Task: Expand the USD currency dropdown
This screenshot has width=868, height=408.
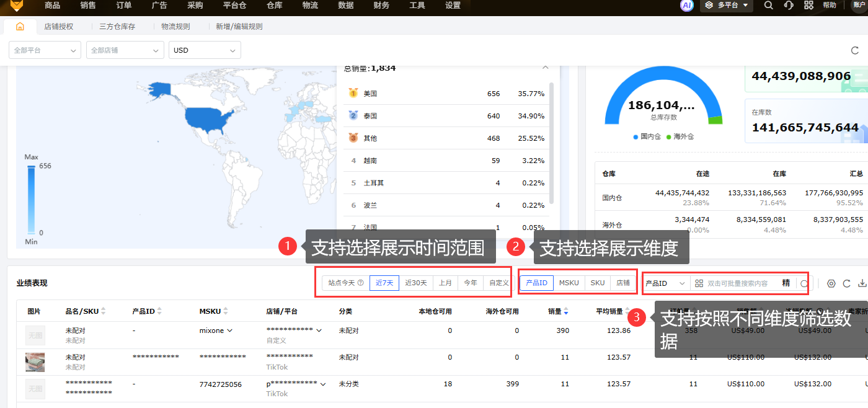Action: tap(204, 50)
